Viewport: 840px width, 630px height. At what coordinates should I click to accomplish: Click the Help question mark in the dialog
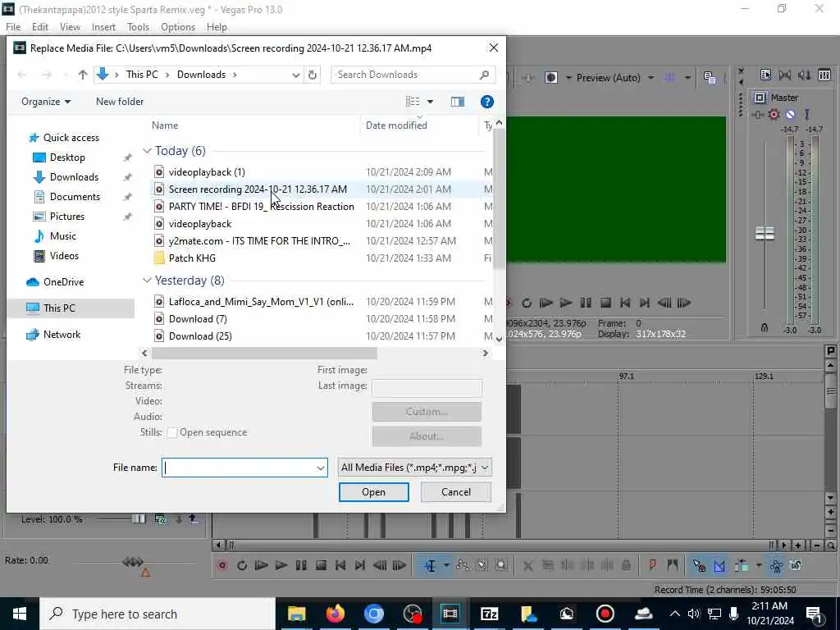(x=486, y=101)
